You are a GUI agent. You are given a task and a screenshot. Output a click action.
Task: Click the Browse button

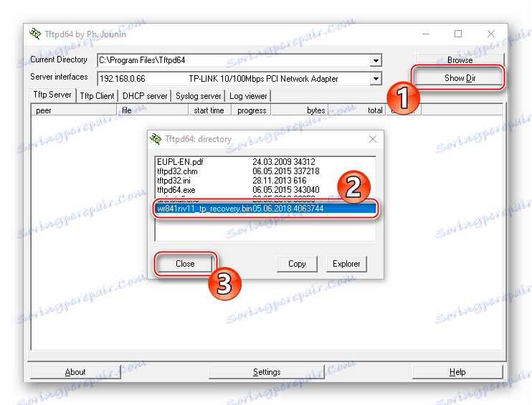click(x=460, y=59)
